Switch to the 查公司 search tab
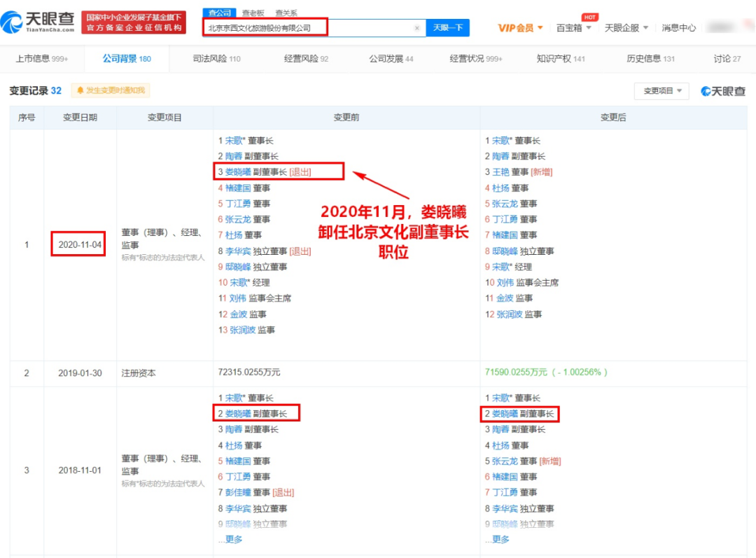This screenshot has height=558, width=756. (219, 13)
